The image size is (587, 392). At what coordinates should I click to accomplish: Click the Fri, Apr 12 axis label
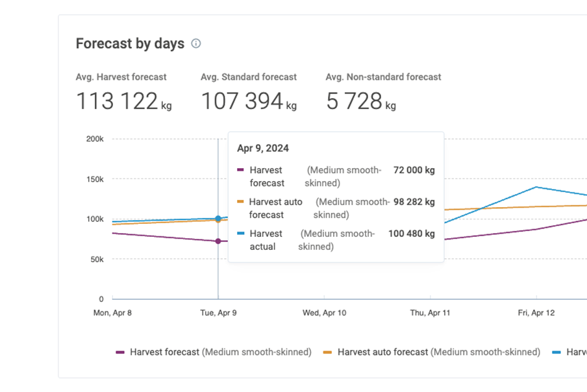[536, 313]
